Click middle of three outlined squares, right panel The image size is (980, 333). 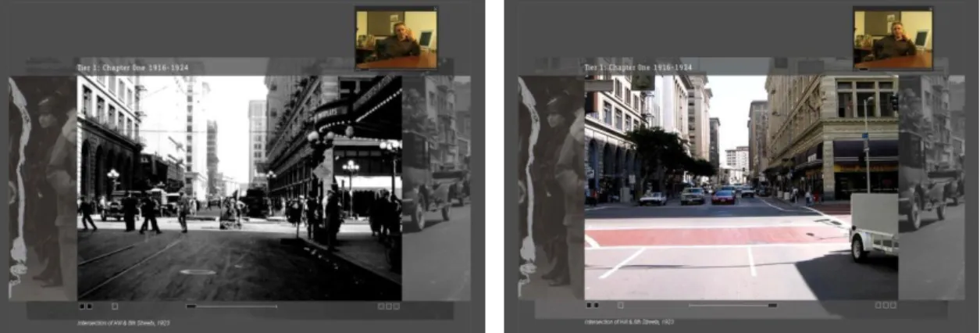coord(886,305)
